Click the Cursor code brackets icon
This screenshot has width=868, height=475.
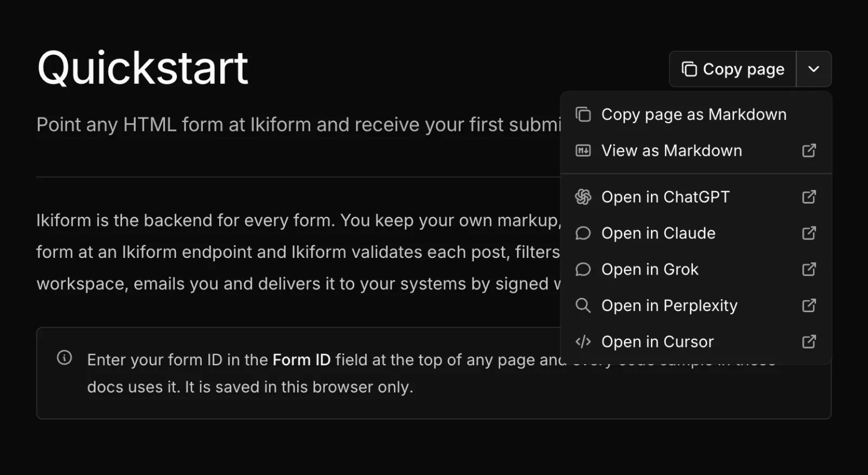tap(583, 341)
